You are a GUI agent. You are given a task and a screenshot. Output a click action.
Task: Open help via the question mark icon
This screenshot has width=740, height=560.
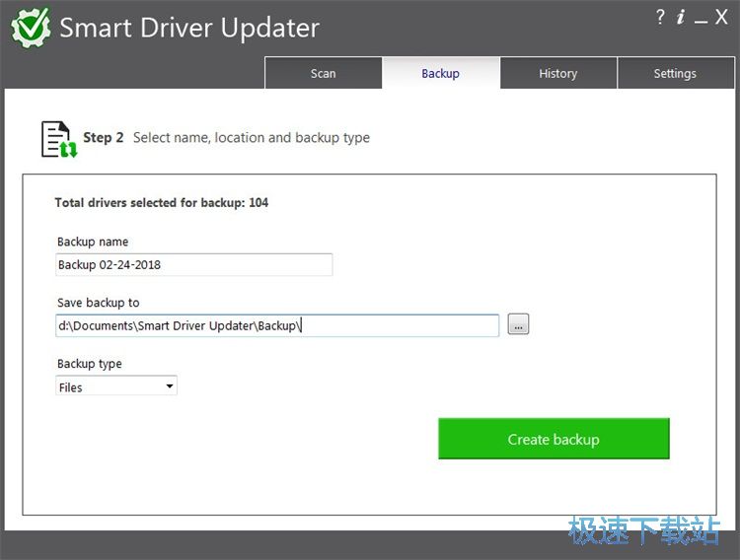[660, 17]
